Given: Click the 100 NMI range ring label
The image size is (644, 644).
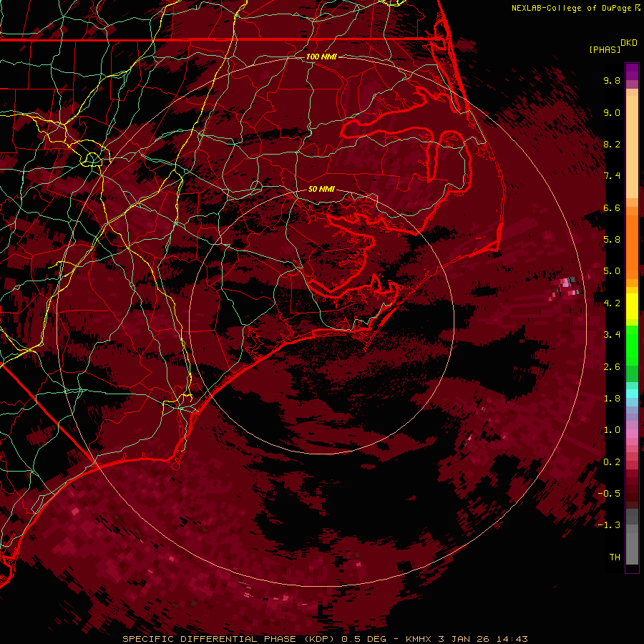Looking at the screenshot, I should [x=321, y=57].
